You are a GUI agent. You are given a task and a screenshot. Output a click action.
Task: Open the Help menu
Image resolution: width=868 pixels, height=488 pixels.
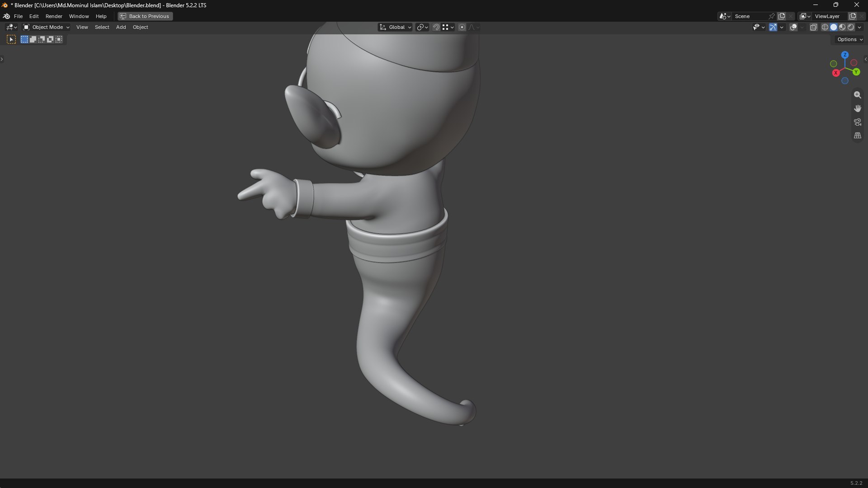(101, 16)
